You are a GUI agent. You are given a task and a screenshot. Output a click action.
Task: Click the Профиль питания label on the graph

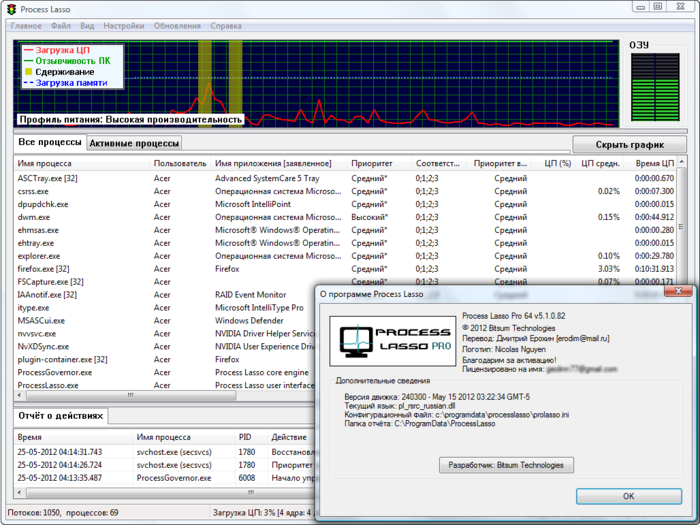[x=130, y=120]
